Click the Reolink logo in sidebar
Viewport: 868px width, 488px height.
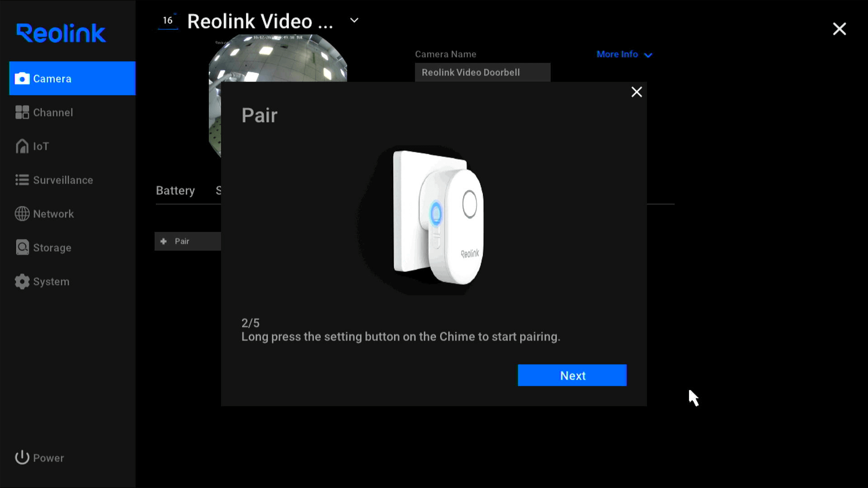(61, 33)
